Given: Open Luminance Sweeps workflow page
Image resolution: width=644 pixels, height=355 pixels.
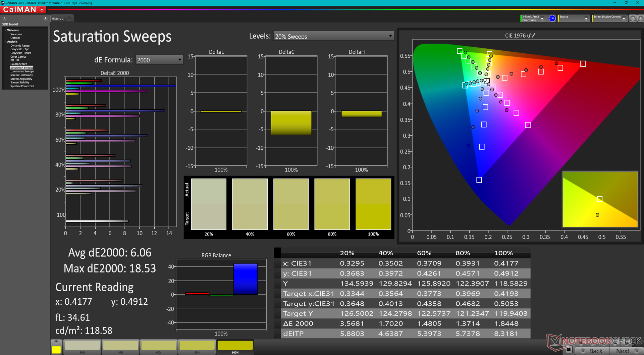Looking at the screenshot, I should point(22,71).
